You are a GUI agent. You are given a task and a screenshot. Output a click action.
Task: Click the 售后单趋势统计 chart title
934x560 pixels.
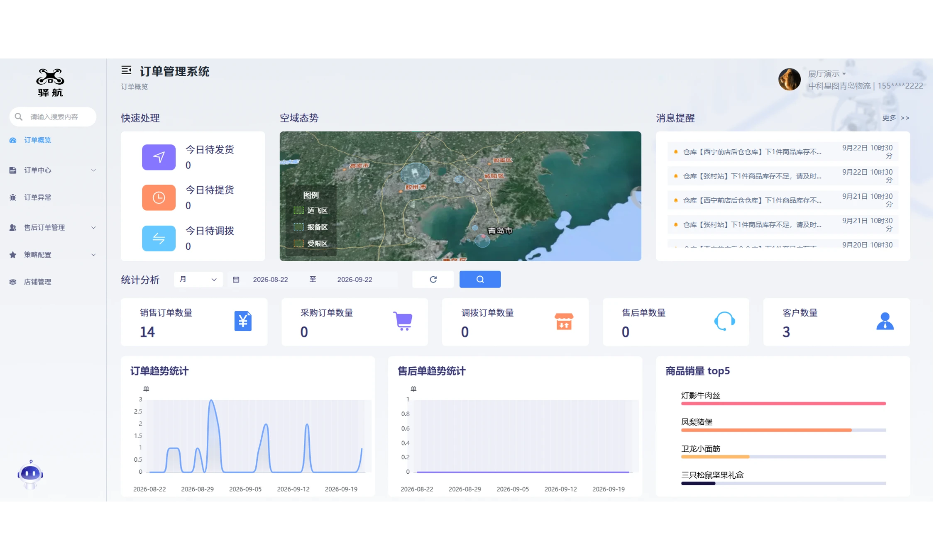coord(432,372)
